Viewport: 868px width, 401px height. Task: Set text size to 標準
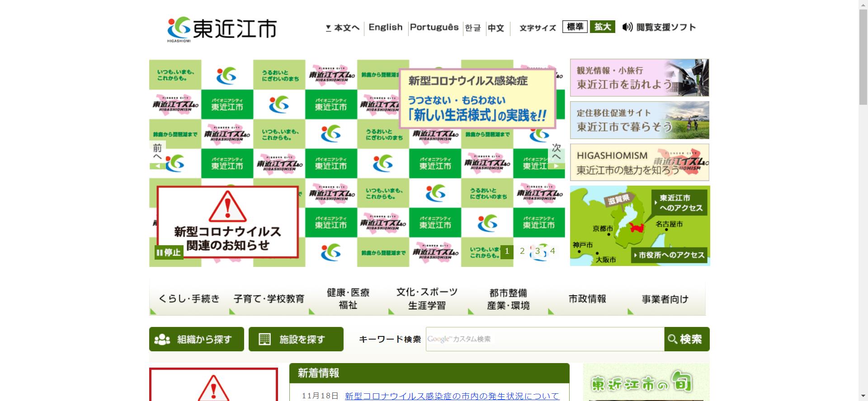coord(575,27)
